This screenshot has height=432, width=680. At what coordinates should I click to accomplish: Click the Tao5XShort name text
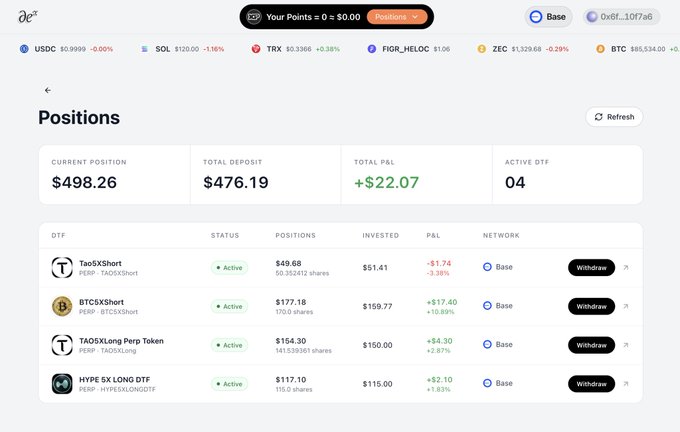pyautogui.click(x=100, y=263)
